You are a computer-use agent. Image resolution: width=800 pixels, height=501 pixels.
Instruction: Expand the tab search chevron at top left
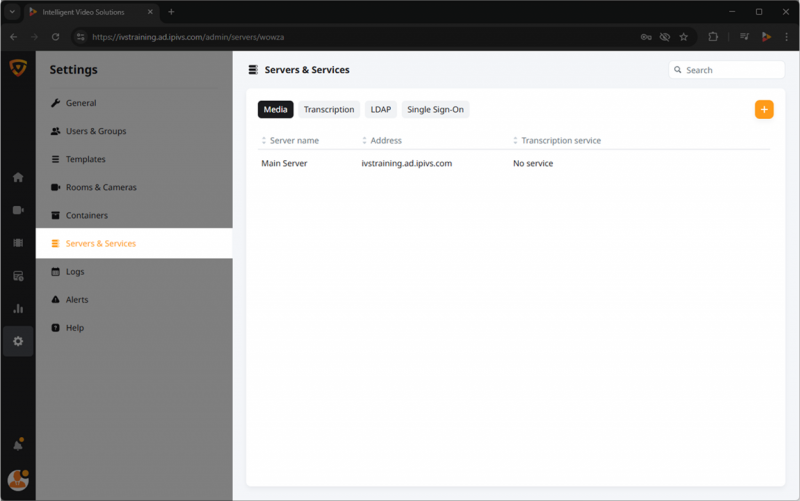pyautogui.click(x=12, y=12)
